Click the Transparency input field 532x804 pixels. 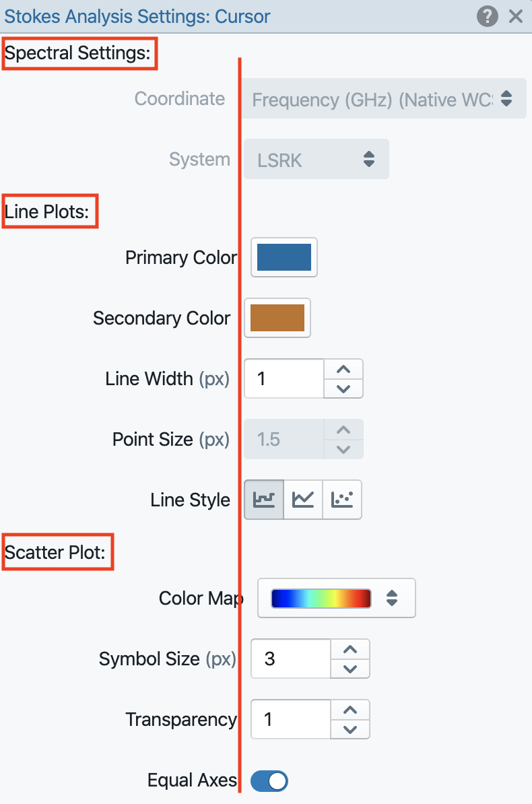point(290,719)
